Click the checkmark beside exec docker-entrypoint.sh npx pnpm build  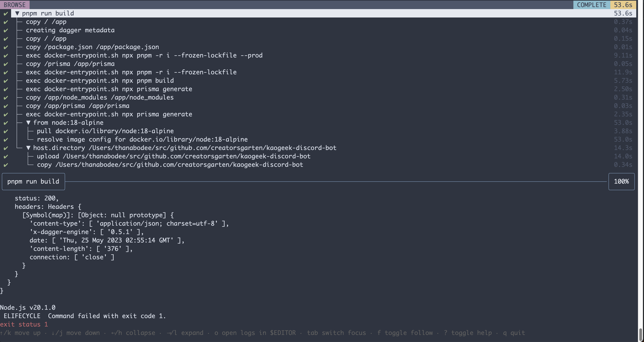point(6,81)
